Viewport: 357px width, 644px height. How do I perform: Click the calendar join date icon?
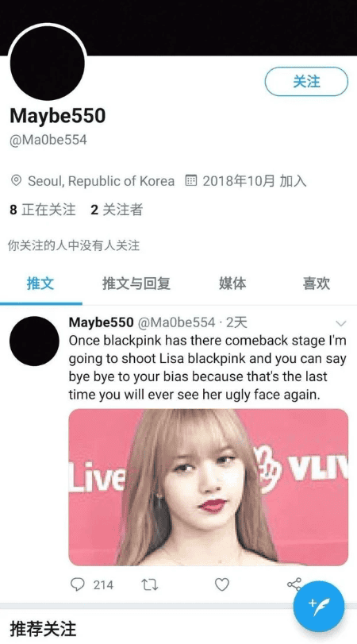point(191,181)
